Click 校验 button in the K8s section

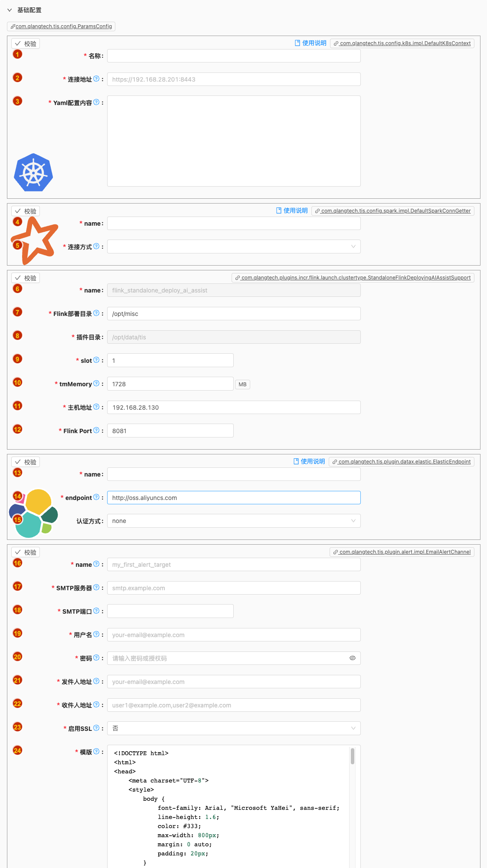point(26,43)
